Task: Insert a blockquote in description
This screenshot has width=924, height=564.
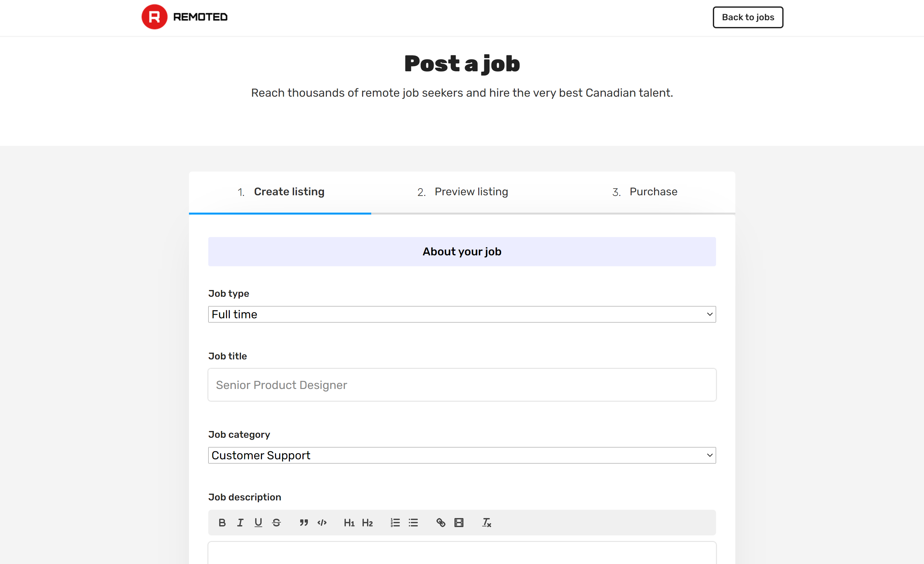Action: (304, 522)
